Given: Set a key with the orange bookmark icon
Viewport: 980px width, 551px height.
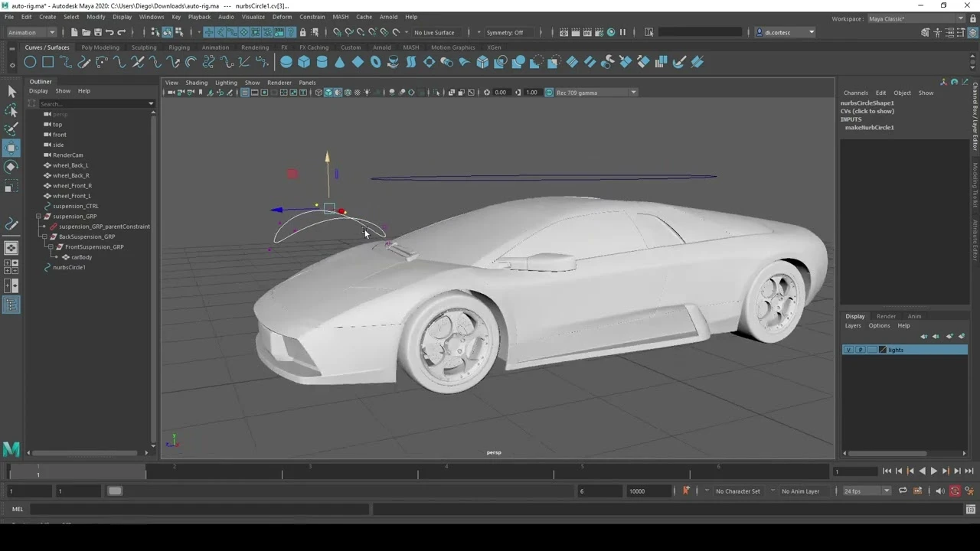Looking at the screenshot, I should [686, 491].
